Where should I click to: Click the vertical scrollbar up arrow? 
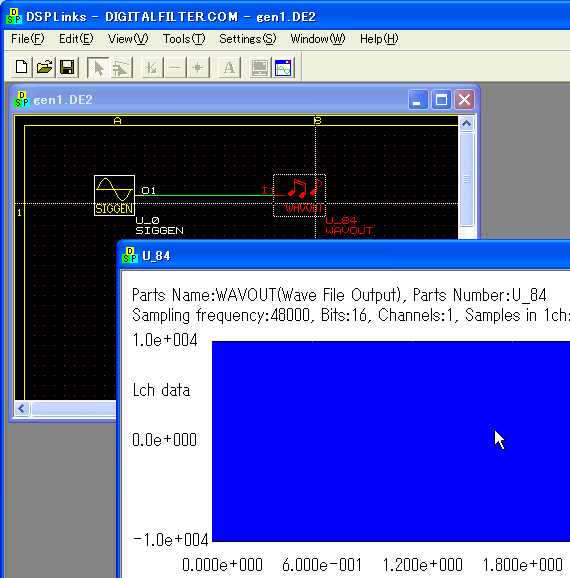pos(466,123)
